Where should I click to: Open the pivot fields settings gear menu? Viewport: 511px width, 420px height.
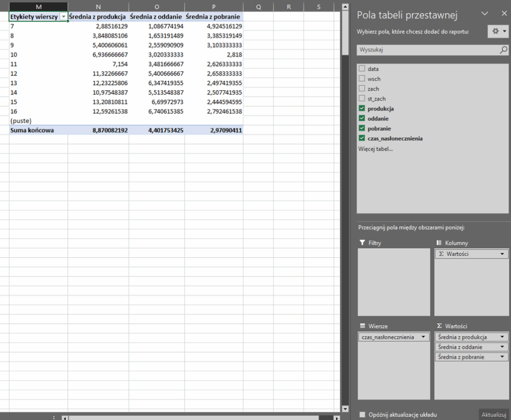click(x=498, y=31)
